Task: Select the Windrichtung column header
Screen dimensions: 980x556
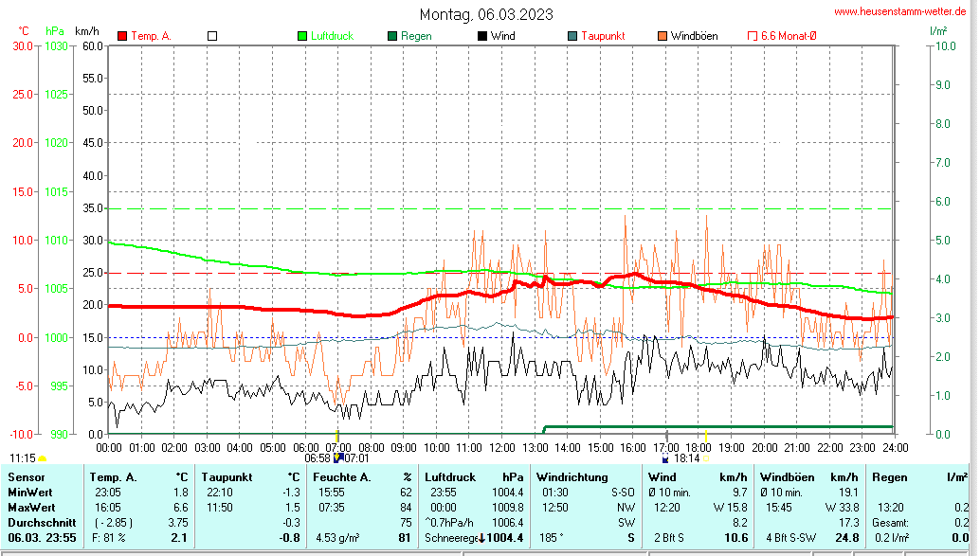Action: coord(572,477)
